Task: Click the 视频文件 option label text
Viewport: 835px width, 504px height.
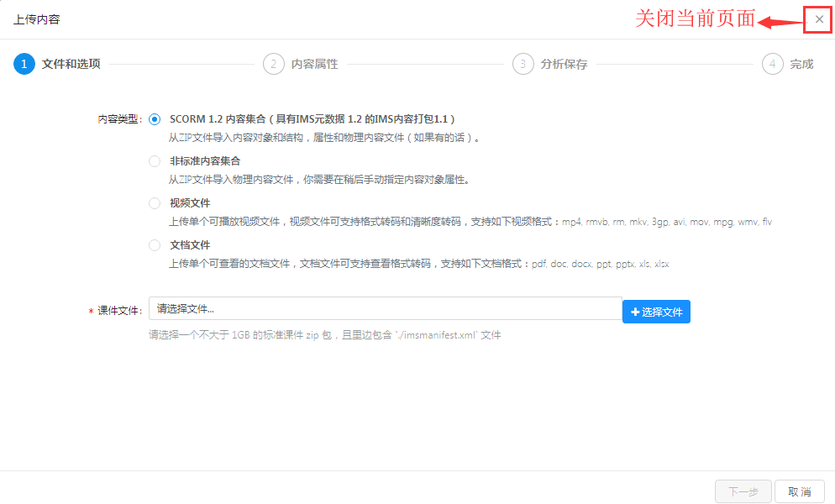Action: click(190, 203)
